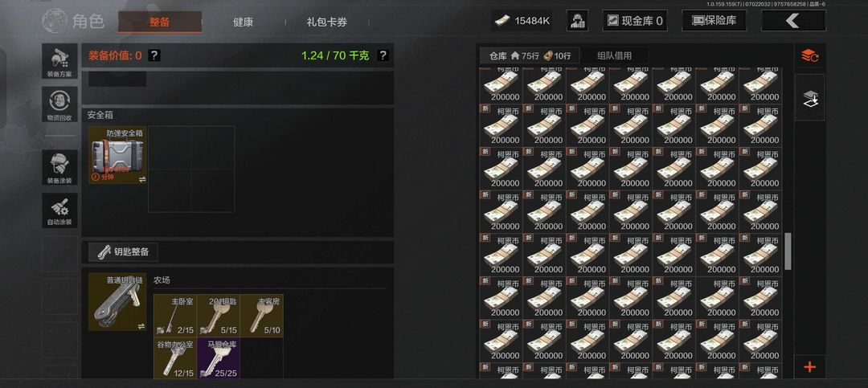This screenshot has height=388, width=868.
Task: Open the character profile avatar icon
Action: [x=577, y=21]
